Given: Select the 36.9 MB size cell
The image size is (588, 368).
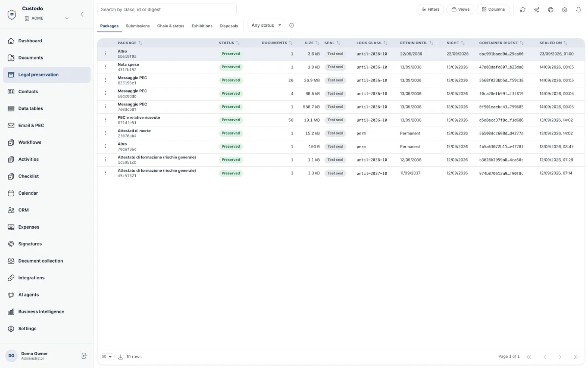Looking at the screenshot, I should (312, 80).
